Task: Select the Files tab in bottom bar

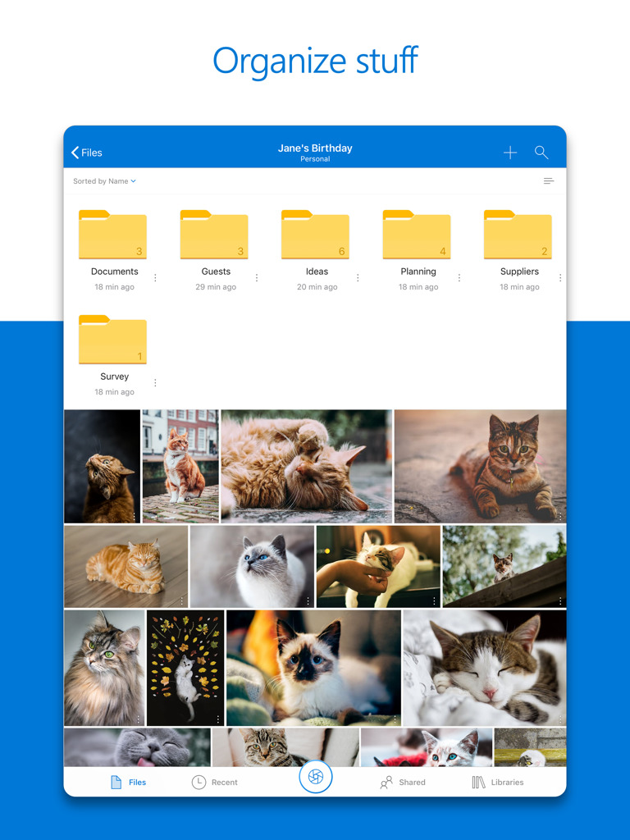Action: tap(128, 783)
